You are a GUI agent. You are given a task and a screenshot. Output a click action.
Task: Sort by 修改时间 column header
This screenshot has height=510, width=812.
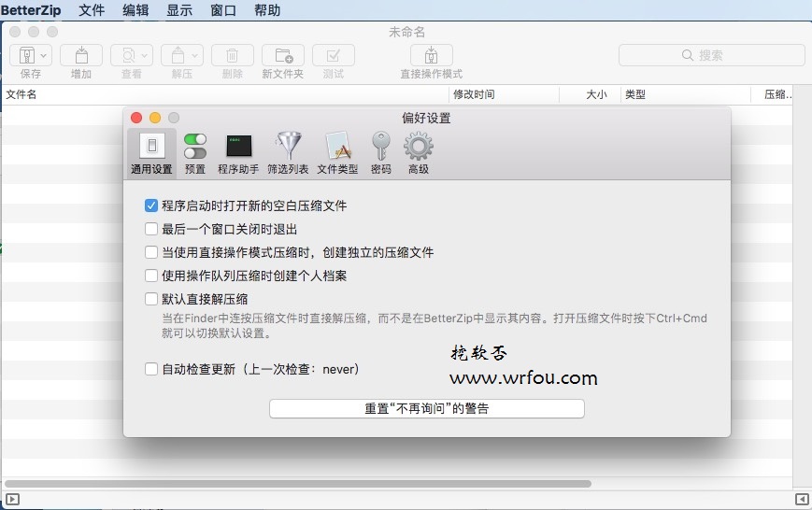[x=504, y=94]
